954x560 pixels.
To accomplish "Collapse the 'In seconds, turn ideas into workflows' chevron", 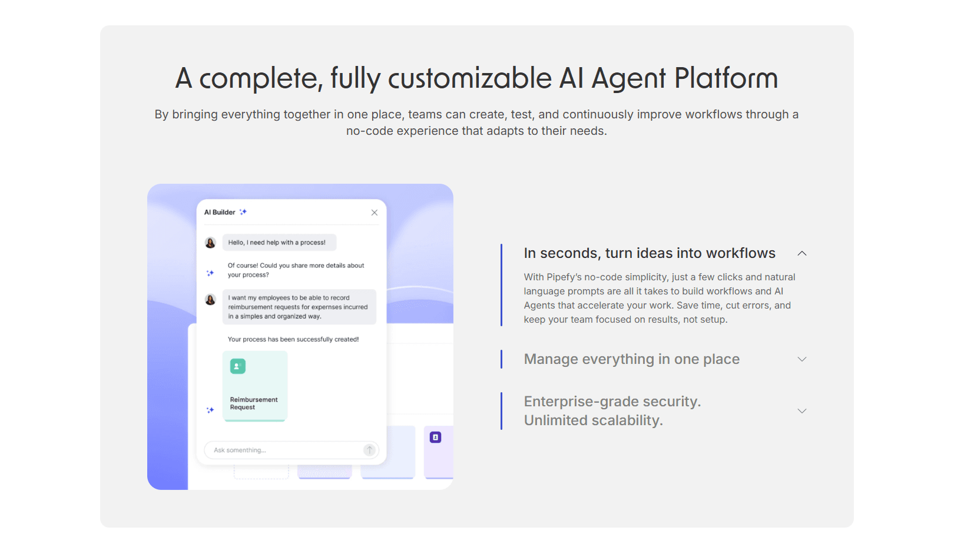I will coord(801,253).
